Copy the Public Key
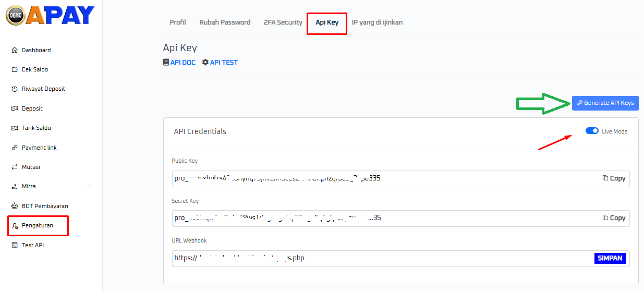The height and width of the screenshot is (291, 644). pyautogui.click(x=614, y=178)
